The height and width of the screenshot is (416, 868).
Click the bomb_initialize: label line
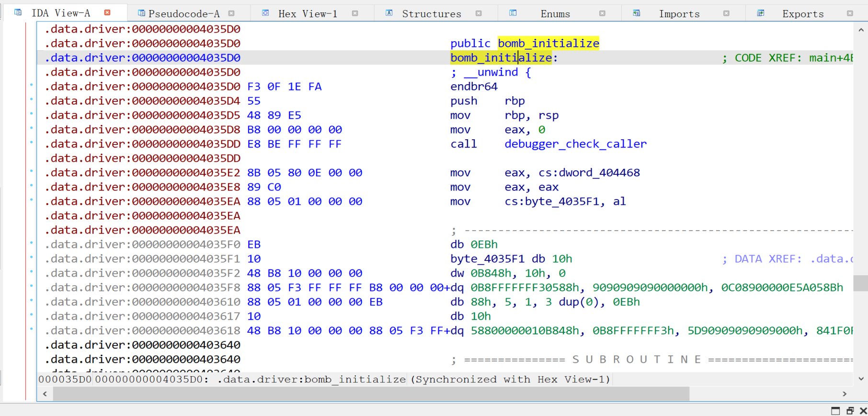point(504,58)
